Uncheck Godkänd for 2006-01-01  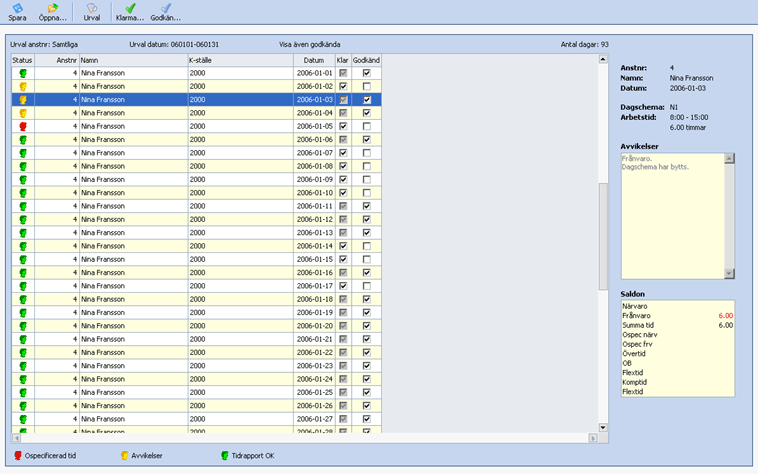coord(366,73)
